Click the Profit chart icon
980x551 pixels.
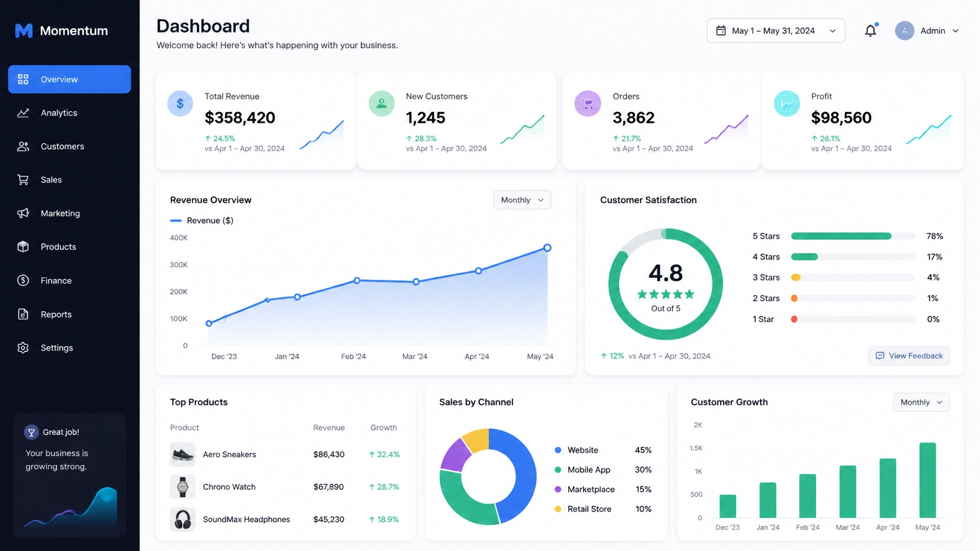pos(787,103)
